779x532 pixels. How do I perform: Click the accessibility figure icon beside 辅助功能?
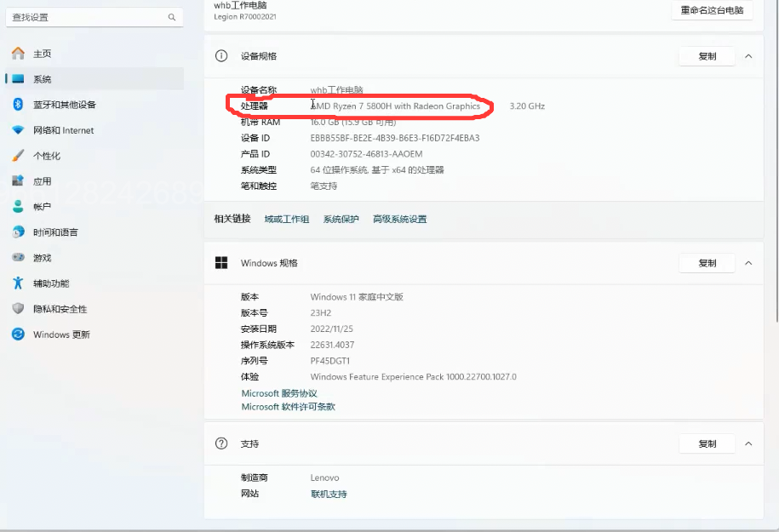pyautogui.click(x=18, y=283)
